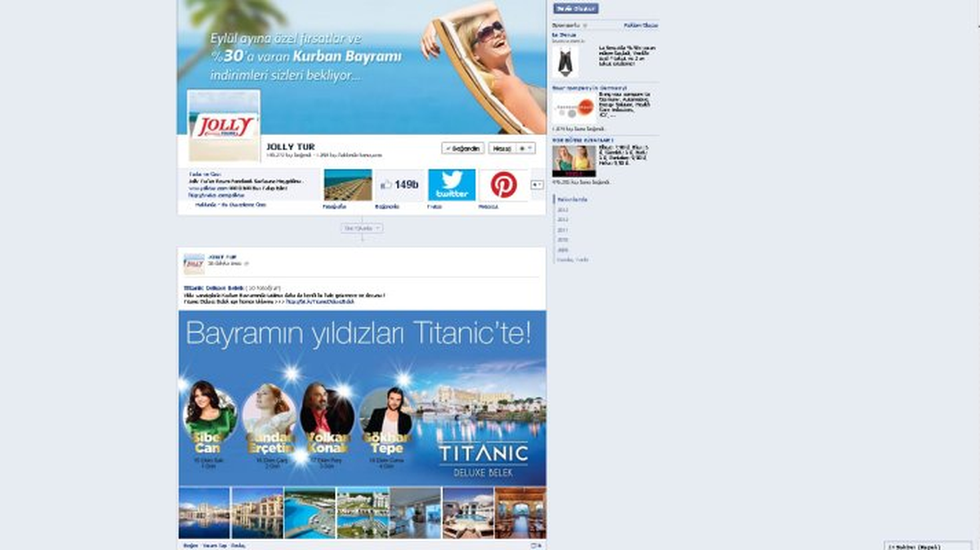Open the Highlights timeline filter dropdown
980x550 pixels.
[362, 229]
